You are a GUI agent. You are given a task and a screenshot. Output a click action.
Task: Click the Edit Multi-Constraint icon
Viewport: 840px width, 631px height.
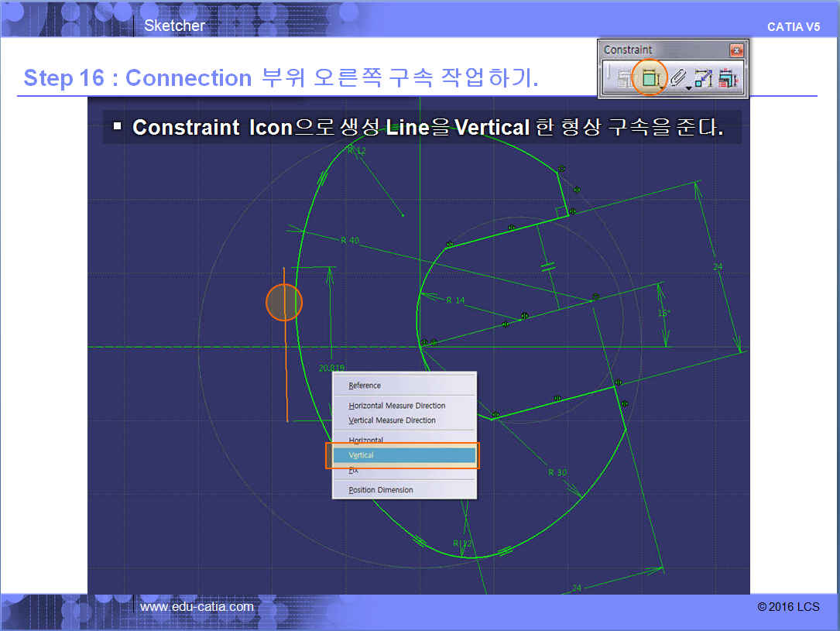click(x=728, y=78)
